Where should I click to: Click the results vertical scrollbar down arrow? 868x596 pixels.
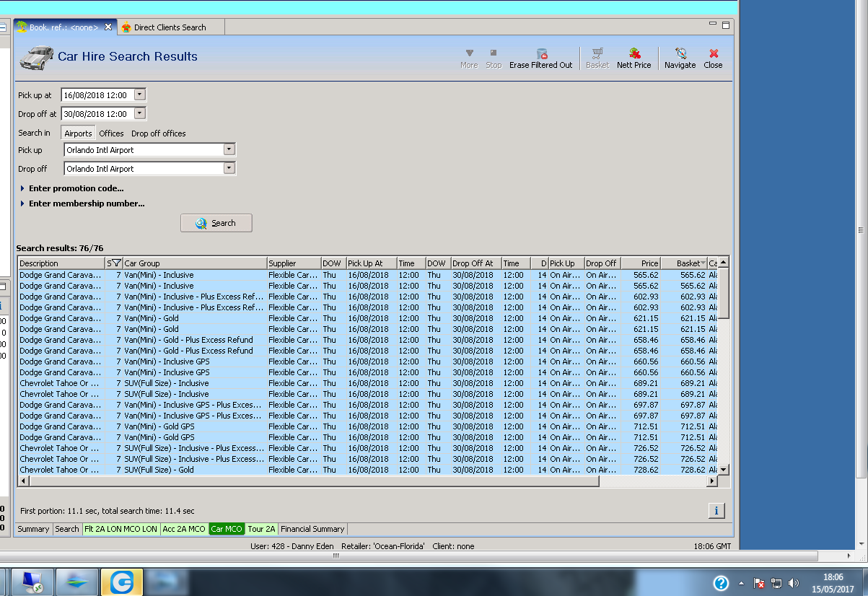[x=724, y=470]
